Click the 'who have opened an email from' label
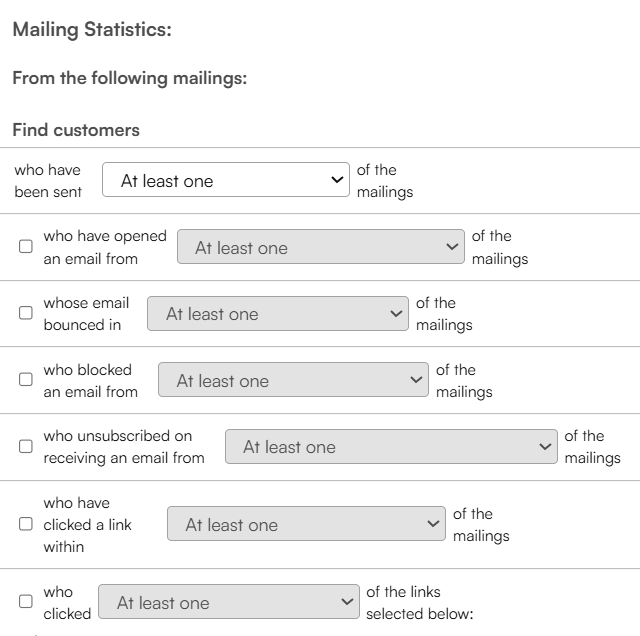 click(x=105, y=247)
